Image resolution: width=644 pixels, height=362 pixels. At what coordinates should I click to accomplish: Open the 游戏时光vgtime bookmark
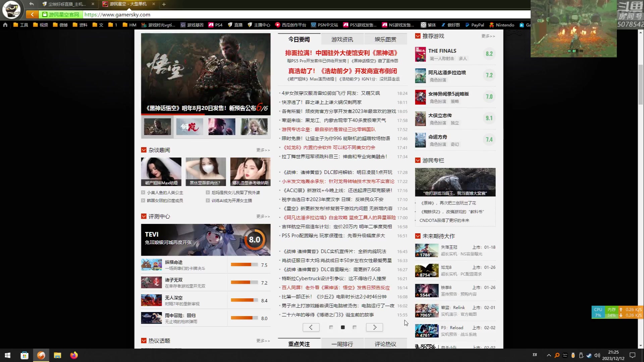pos(158,25)
